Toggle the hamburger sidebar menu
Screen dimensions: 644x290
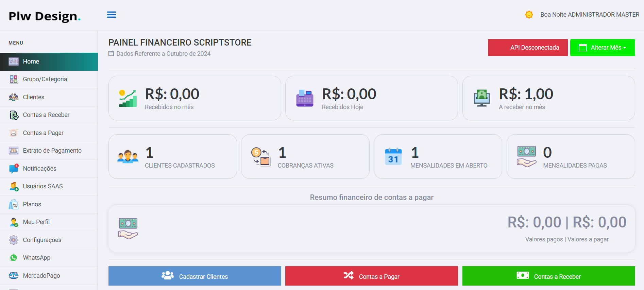click(112, 15)
